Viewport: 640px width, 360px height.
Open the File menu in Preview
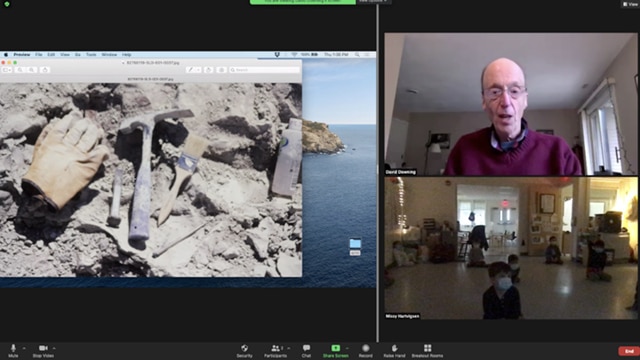(38, 54)
